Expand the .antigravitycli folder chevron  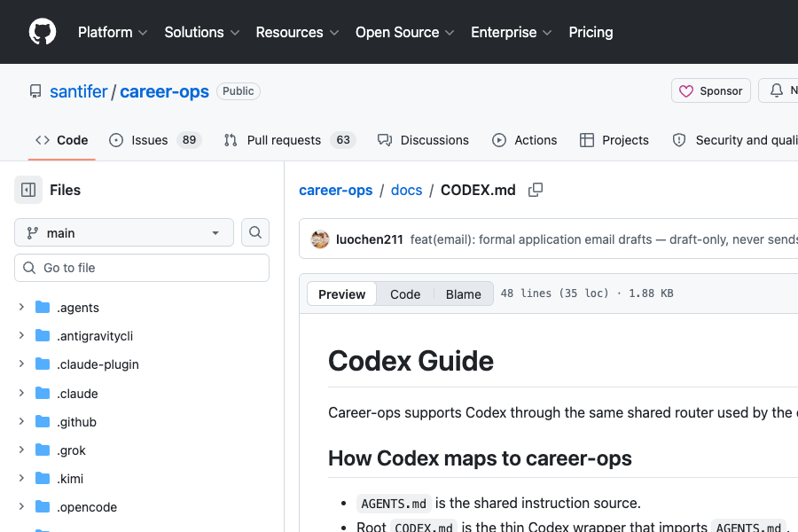(21, 335)
